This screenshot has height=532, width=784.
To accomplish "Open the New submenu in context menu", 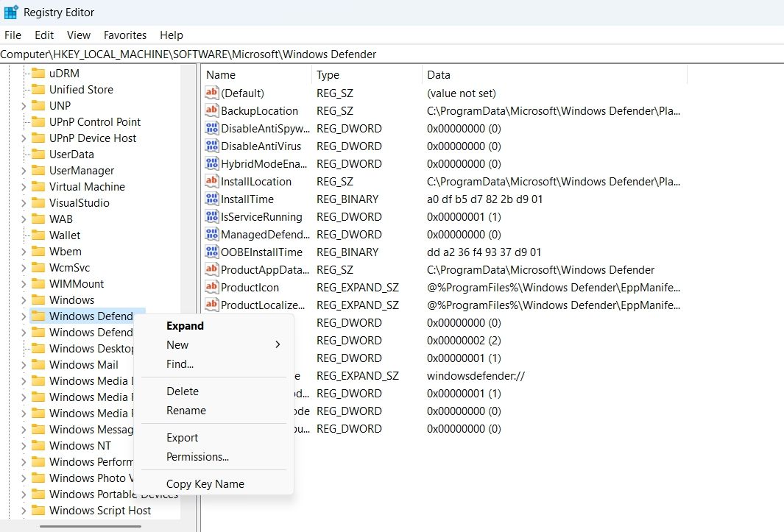I will (x=213, y=344).
